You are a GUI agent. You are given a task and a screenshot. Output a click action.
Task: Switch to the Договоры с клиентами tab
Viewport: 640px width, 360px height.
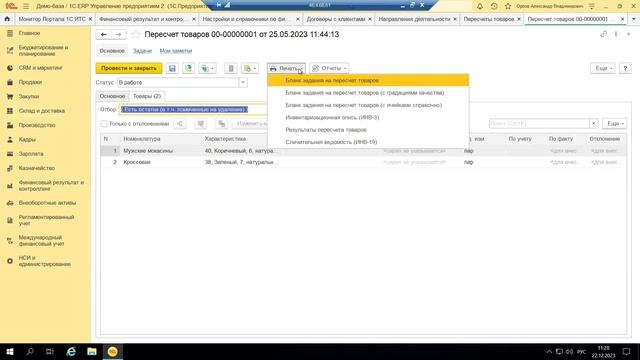(336, 19)
